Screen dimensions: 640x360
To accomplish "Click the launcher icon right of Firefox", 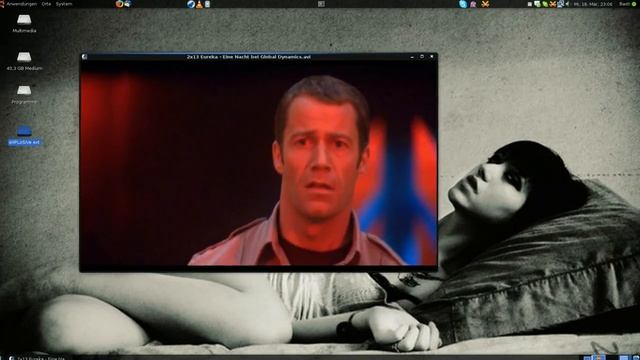I will coord(127,4).
